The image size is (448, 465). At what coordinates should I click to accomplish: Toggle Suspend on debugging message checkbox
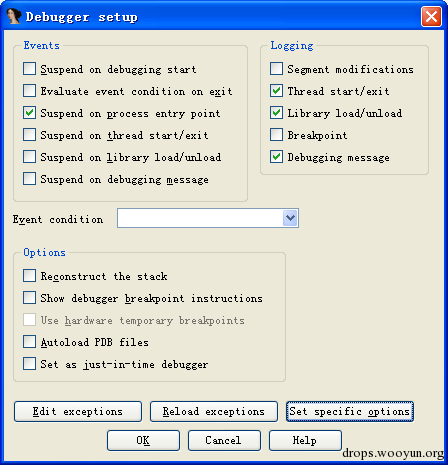(29, 179)
